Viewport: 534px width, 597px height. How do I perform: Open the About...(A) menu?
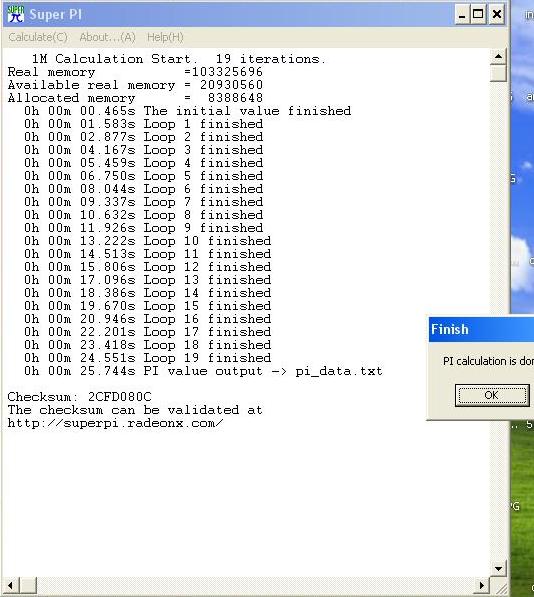107,37
